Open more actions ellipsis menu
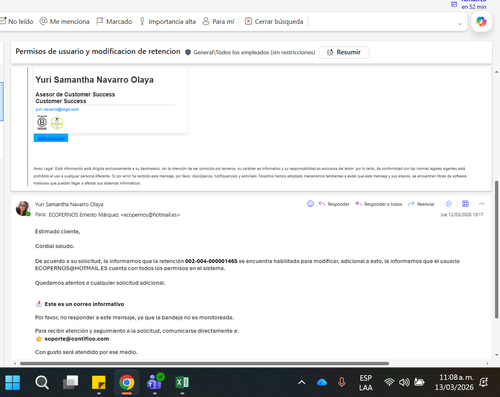500x397 pixels. (x=482, y=204)
